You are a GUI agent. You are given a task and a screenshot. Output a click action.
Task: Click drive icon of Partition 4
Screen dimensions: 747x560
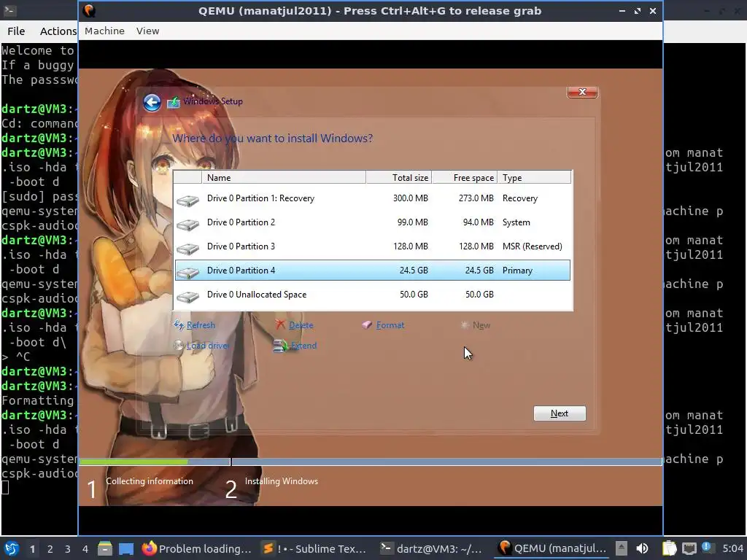coord(187,273)
